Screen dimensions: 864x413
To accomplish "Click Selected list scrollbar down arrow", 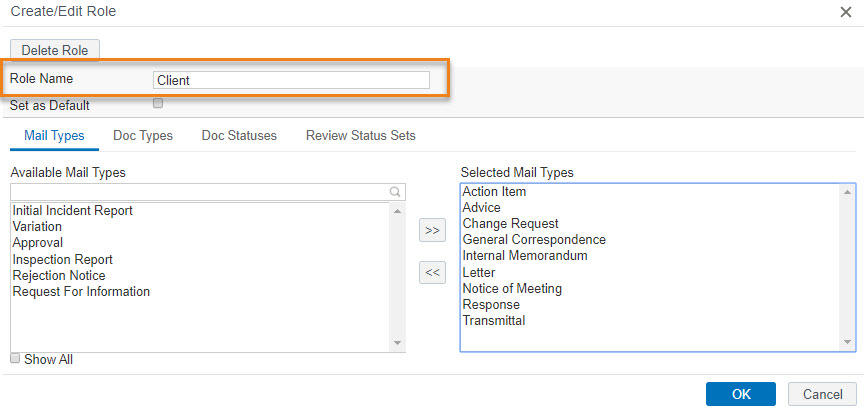I will coord(847,343).
